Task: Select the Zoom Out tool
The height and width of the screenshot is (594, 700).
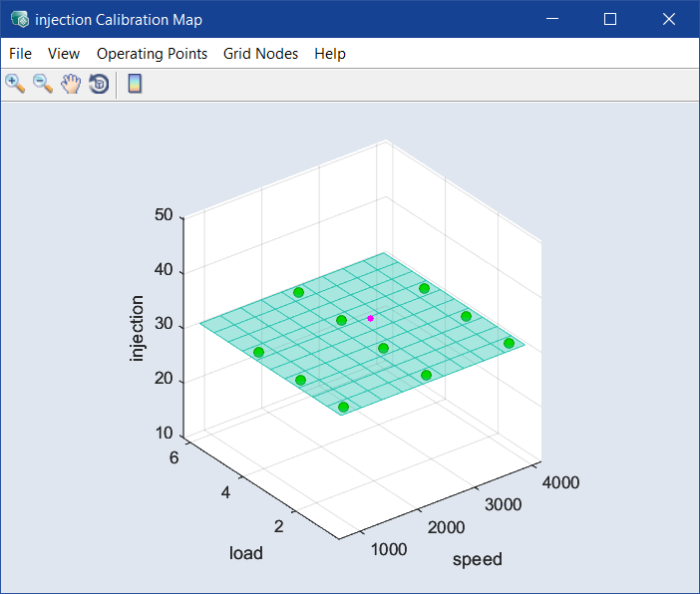Action: pyautogui.click(x=43, y=84)
